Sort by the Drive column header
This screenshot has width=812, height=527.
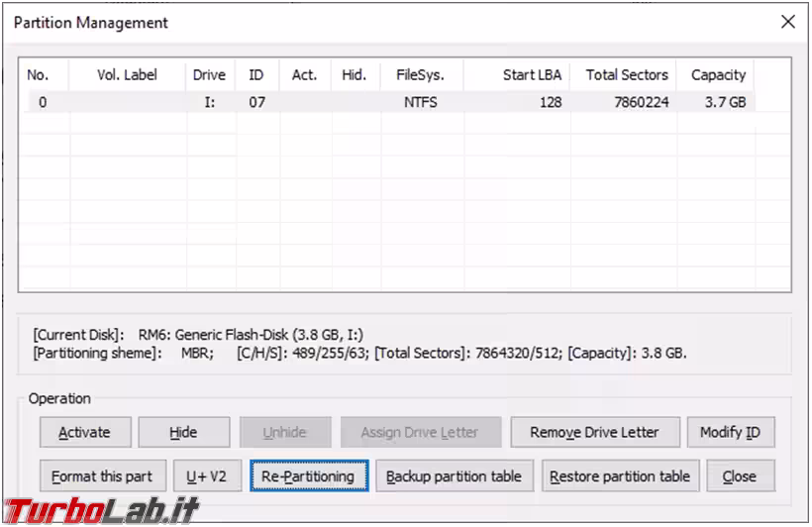tap(209, 75)
